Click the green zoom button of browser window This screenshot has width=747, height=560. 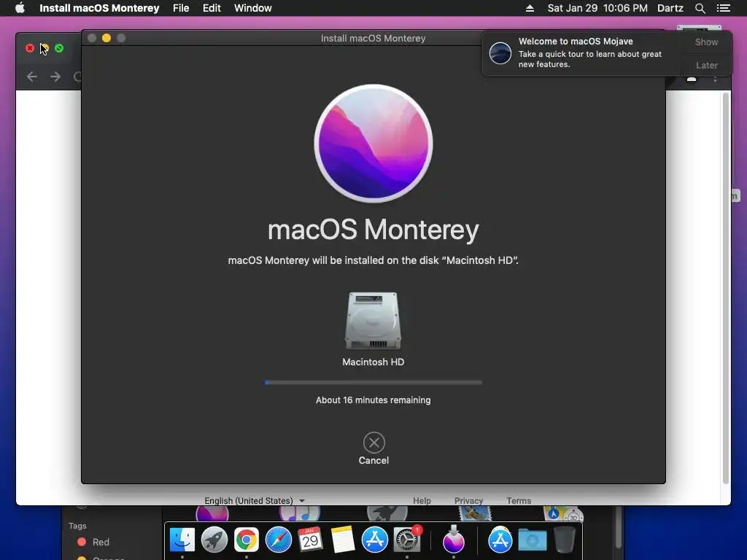point(59,48)
